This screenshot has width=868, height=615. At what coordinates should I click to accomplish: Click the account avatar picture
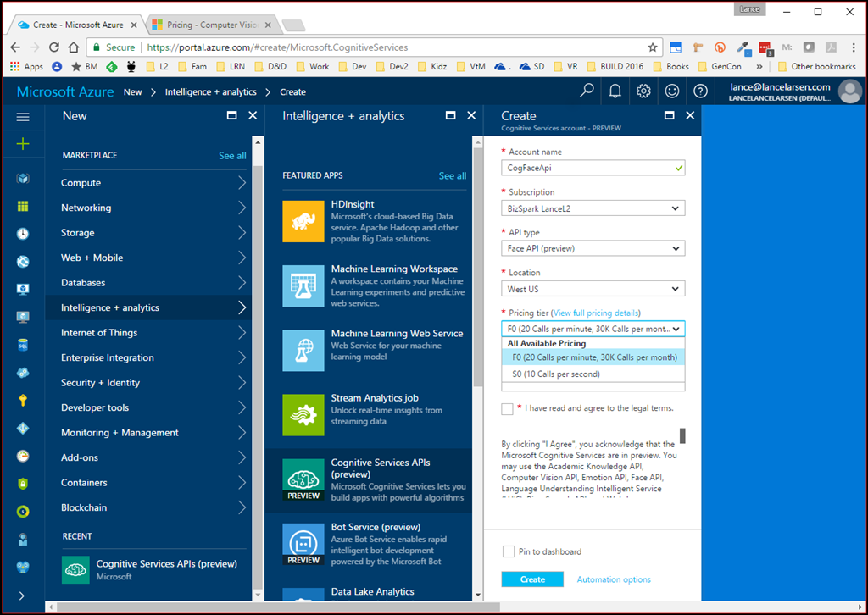849,91
